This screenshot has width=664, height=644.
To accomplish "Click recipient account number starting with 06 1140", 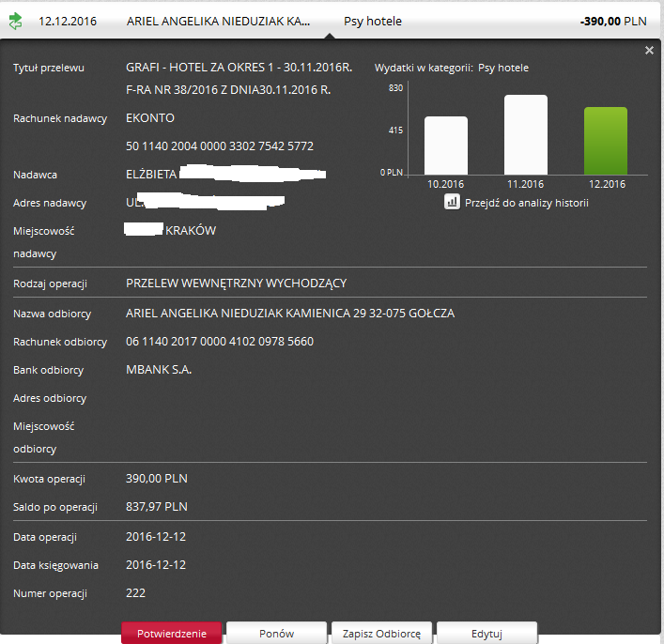I will pos(220,342).
